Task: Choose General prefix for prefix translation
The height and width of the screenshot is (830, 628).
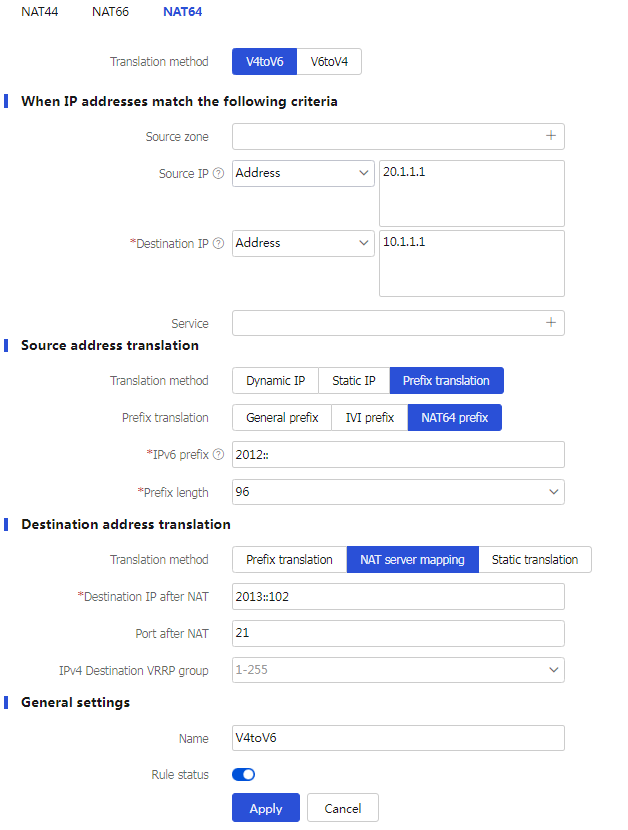Action: (x=281, y=417)
